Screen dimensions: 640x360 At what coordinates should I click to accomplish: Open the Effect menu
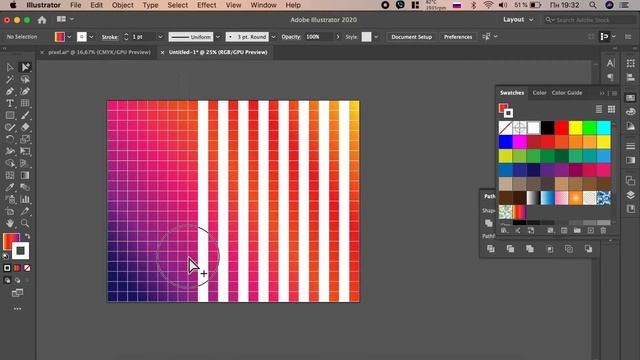(207, 5)
